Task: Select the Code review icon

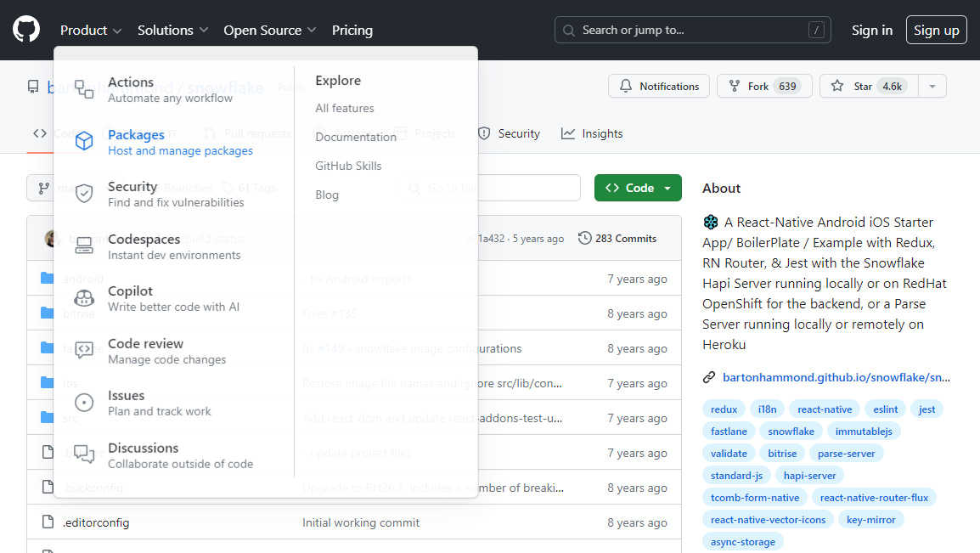Action: (x=83, y=350)
